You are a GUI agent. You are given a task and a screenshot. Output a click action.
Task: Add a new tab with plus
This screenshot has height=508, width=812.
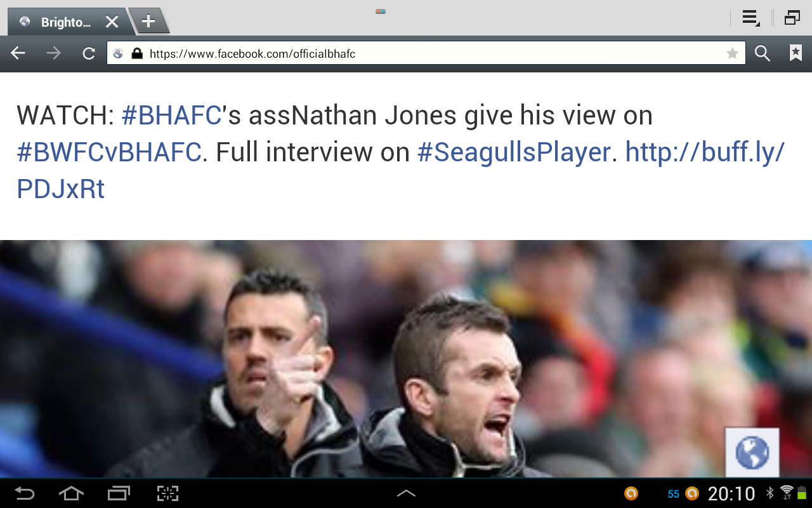coord(148,22)
